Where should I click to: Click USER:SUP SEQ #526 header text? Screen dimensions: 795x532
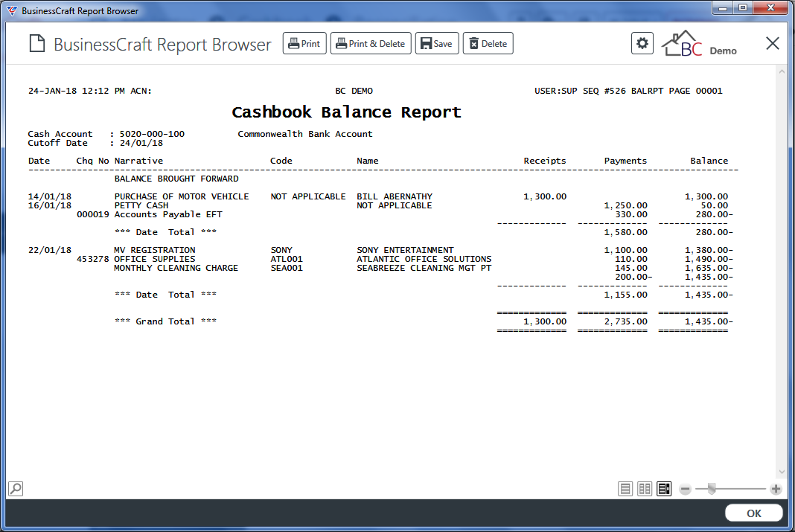click(581, 92)
